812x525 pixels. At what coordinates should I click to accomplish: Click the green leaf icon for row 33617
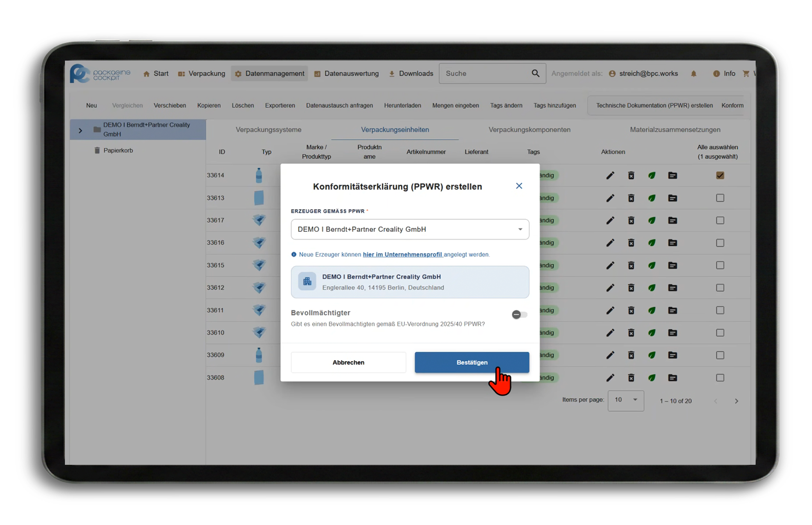(652, 221)
